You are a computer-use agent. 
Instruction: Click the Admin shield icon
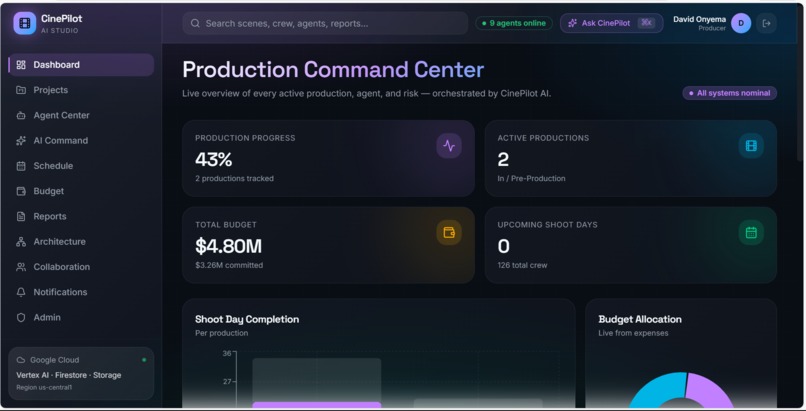click(x=21, y=317)
